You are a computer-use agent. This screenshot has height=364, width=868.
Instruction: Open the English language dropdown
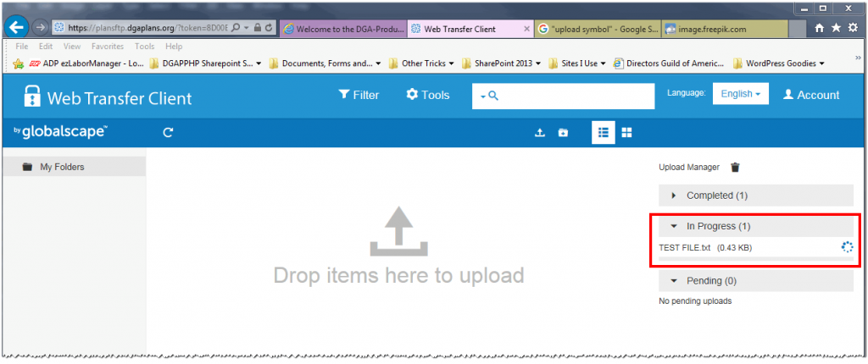[x=740, y=94]
